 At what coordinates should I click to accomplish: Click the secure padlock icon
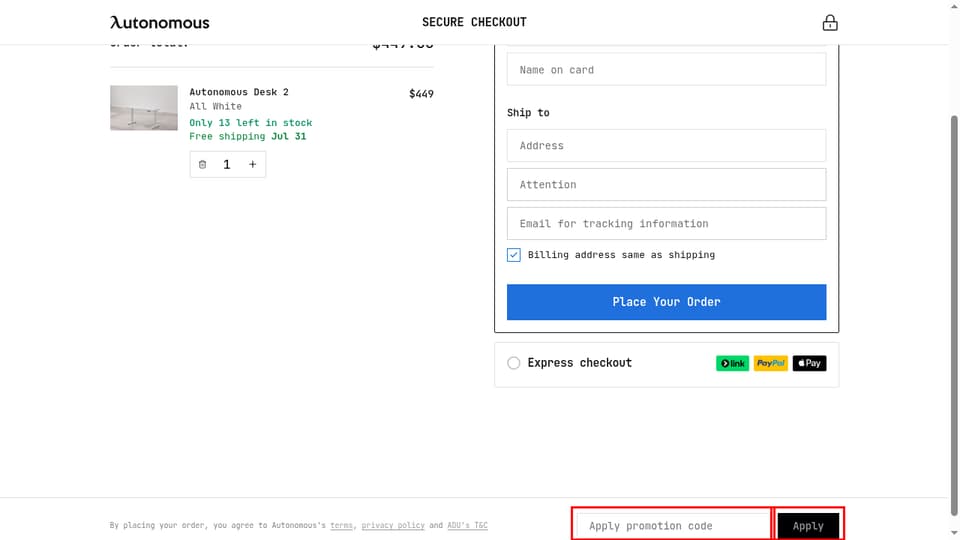[x=830, y=23]
